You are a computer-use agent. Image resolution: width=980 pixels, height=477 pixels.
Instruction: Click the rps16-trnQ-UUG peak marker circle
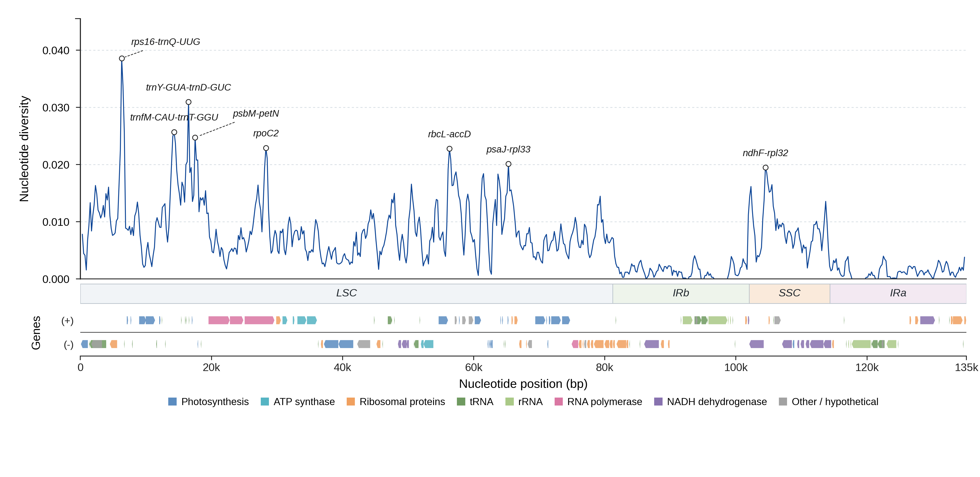point(122,59)
